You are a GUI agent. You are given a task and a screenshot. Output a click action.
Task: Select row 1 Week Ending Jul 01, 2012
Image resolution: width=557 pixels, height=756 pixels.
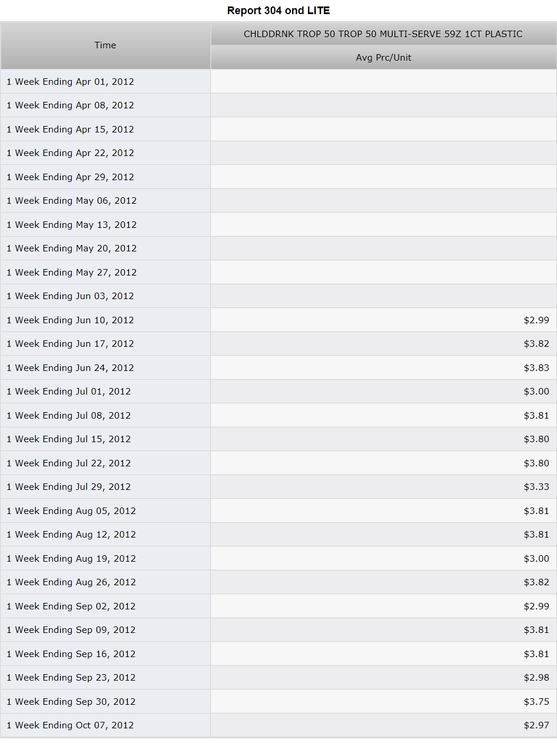(x=278, y=392)
